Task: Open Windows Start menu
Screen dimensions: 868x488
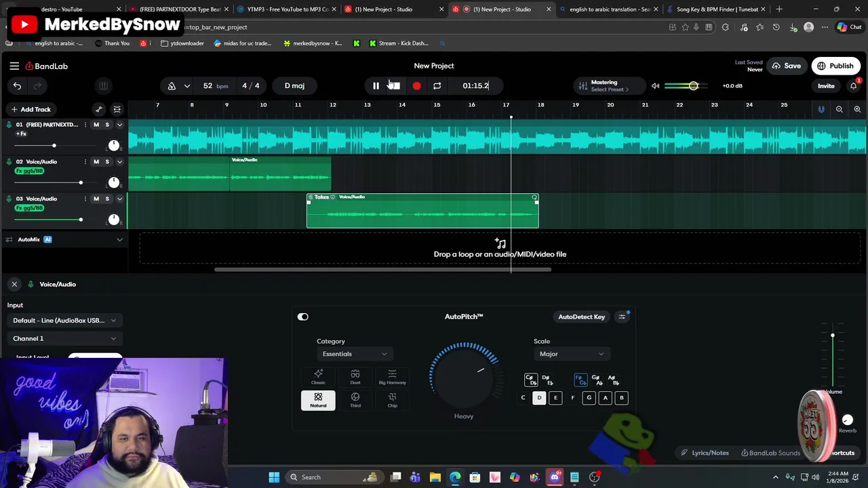Action: coord(274,477)
